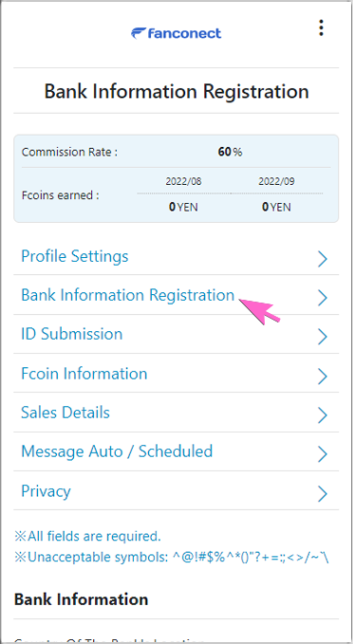Open Profile Settings link

pos(75,256)
